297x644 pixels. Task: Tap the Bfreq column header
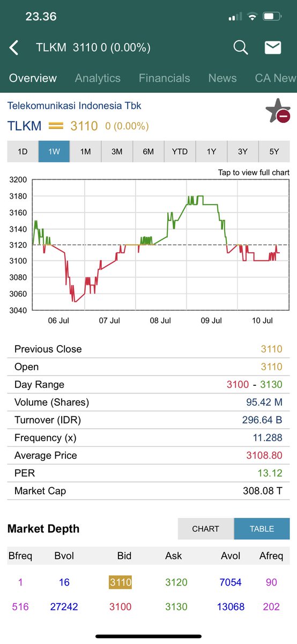point(20,555)
